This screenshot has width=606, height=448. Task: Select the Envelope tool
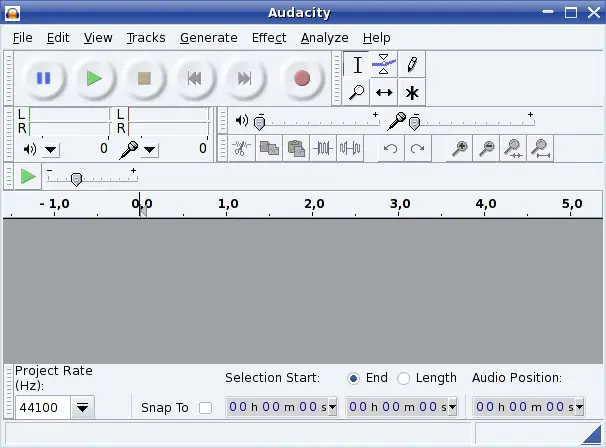(x=384, y=65)
